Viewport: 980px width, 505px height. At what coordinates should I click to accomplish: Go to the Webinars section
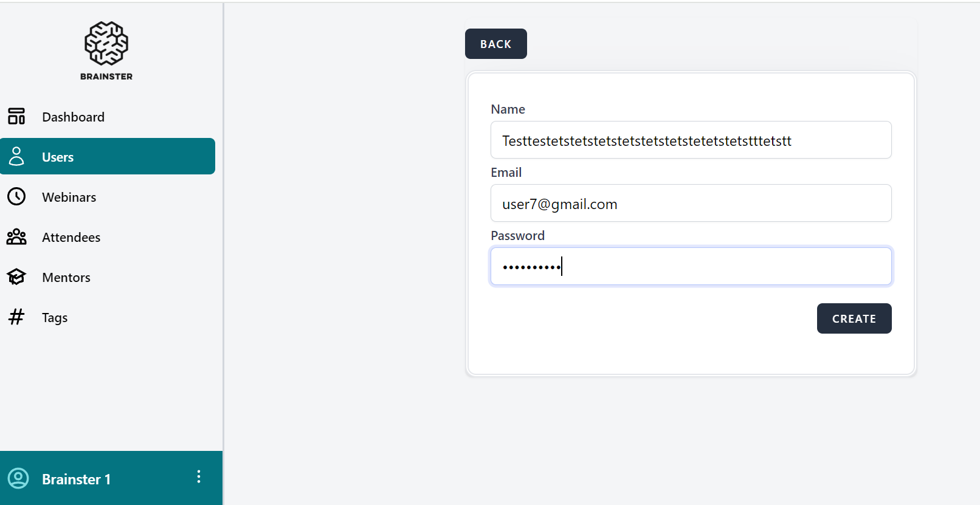point(69,197)
